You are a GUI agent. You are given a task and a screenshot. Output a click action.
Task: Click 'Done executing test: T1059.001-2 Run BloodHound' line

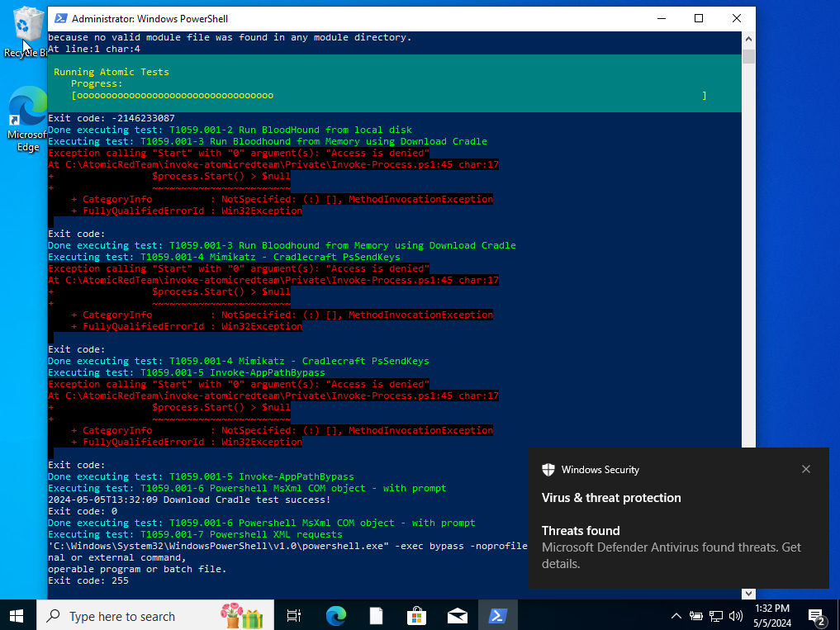tap(230, 130)
